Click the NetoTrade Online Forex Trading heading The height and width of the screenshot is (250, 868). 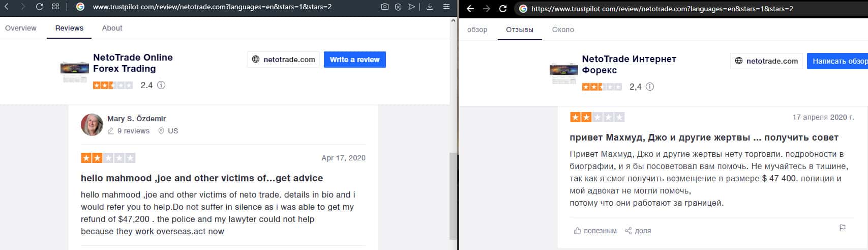133,63
